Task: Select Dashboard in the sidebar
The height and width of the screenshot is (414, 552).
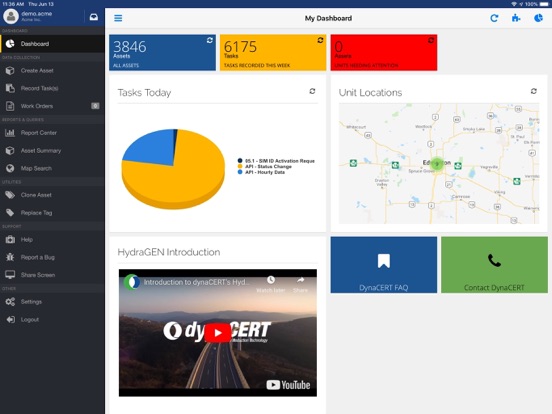Action: 52,44
